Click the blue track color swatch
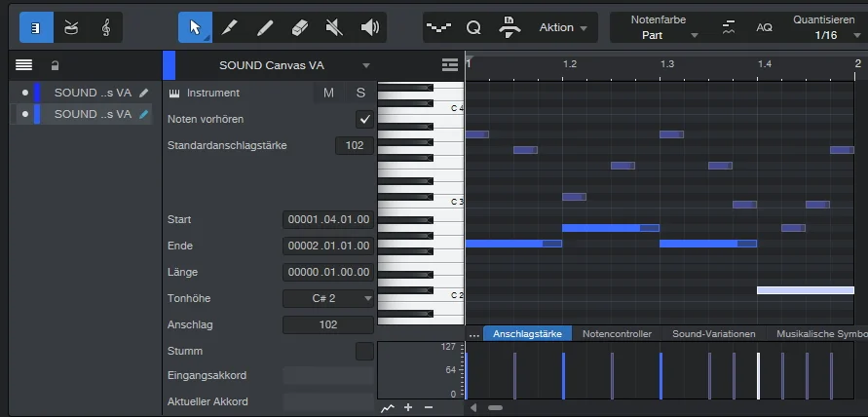Screen dimensions: 868x417 (x=169, y=65)
